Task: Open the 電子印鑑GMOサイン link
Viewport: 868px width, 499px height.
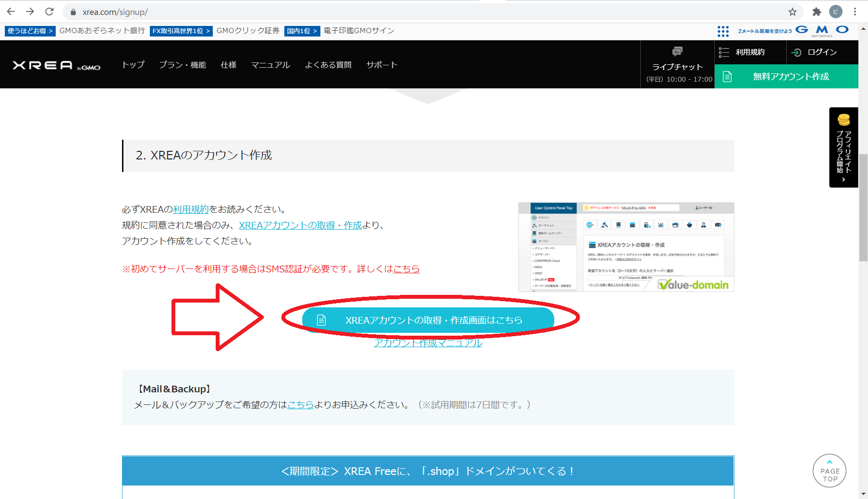Action: pos(359,31)
